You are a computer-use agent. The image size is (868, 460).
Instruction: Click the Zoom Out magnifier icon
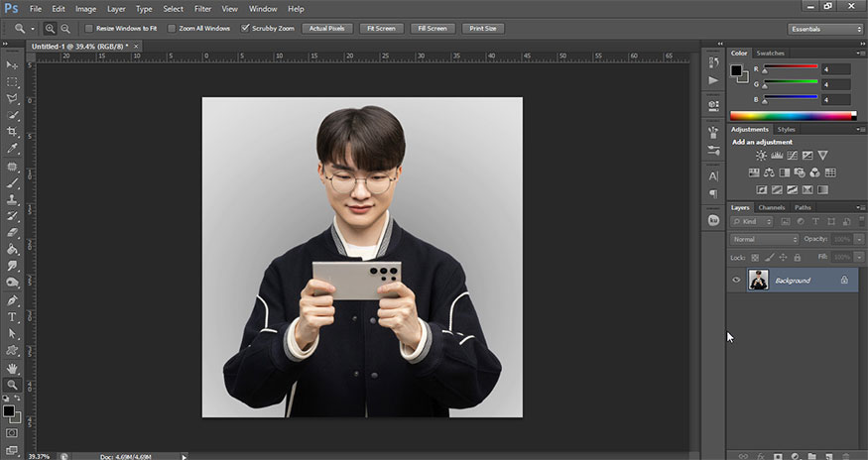65,29
